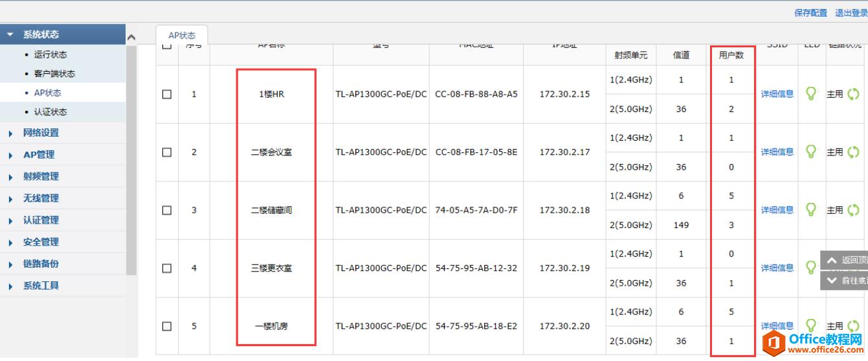Tick checkbox for row 2 (二楼会议室)
The width and height of the screenshot is (868, 361).
(x=167, y=152)
